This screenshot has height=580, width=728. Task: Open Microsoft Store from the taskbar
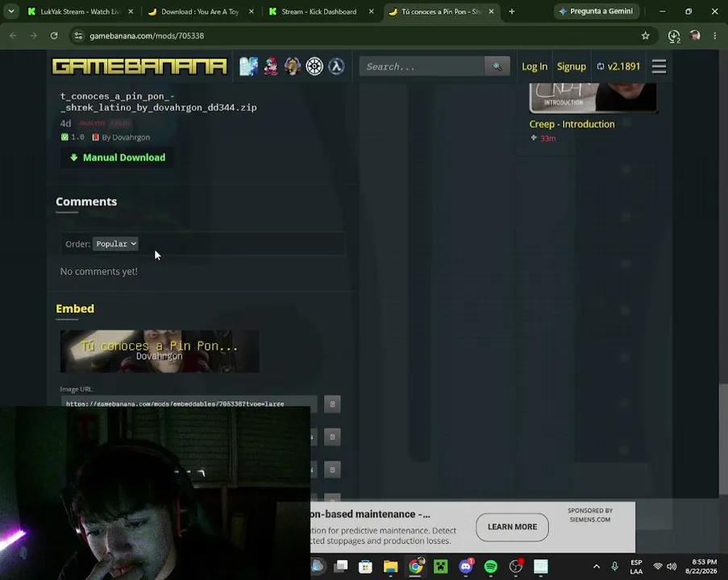click(x=365, y=566)
